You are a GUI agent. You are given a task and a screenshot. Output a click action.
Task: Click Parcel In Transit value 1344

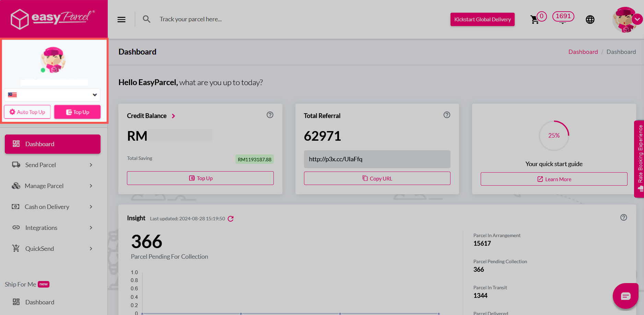pyautogui.click(x=480, y=295)
